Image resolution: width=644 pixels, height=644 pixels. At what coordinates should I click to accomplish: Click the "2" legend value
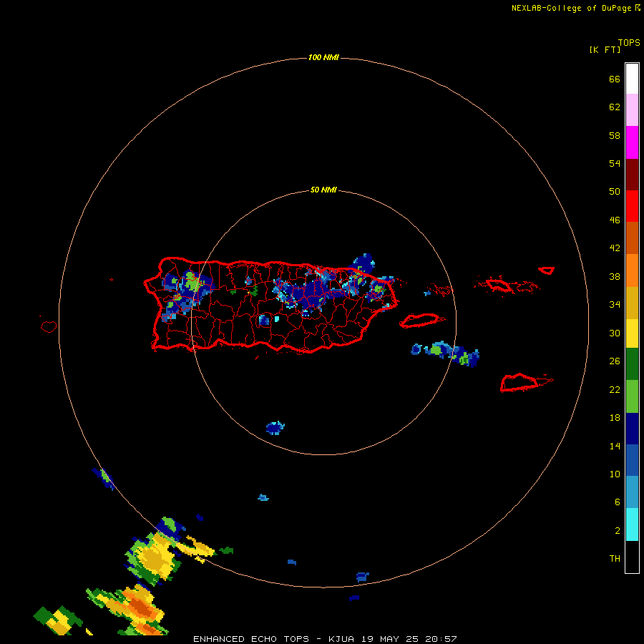[x=618, y=531]
